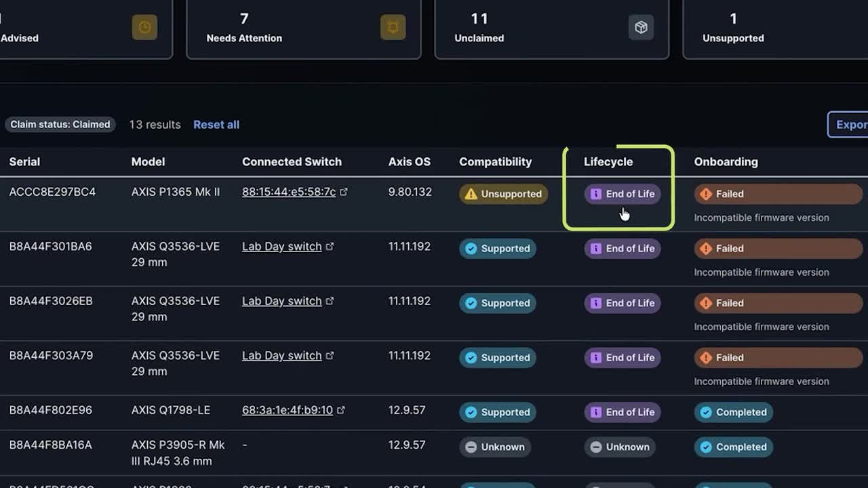Click End of Life badge for B8A44F3026EB

point(623,303)
